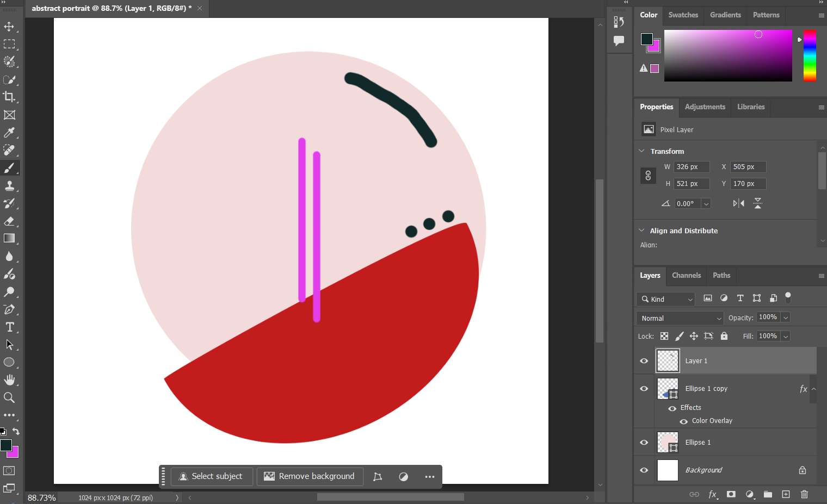
Task: Grab the Zoom tool
Action: click(10, 397)
